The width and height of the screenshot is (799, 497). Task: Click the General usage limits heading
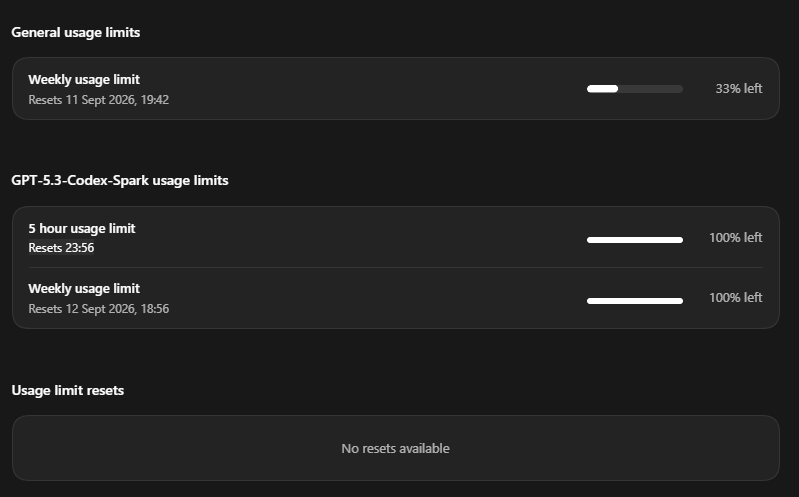[x=75, y=33]
